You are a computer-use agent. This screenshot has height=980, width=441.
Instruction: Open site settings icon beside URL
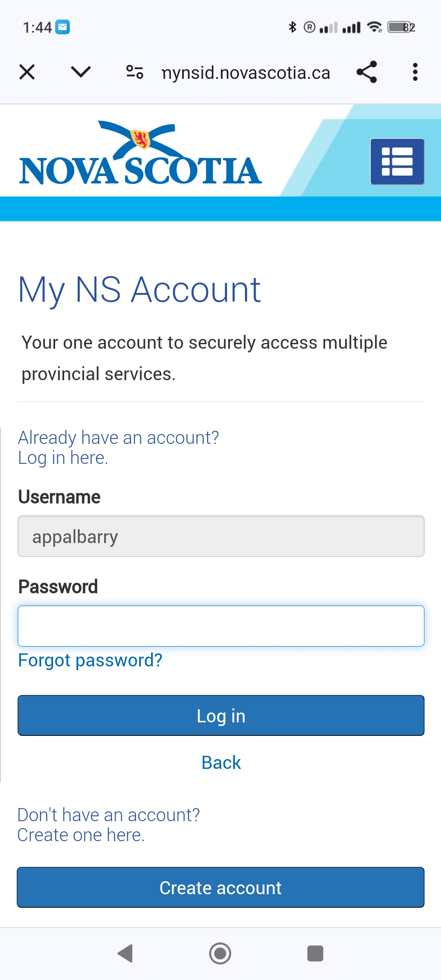pyautogui.click(x=135, y=72)
